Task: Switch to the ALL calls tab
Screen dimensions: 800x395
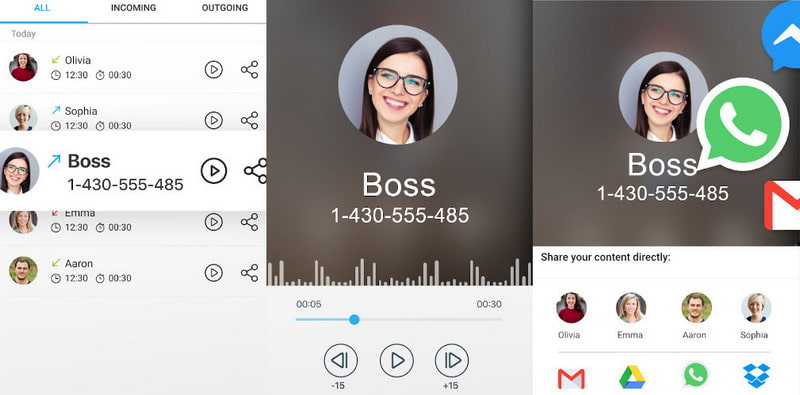Action: pos(42,8)
